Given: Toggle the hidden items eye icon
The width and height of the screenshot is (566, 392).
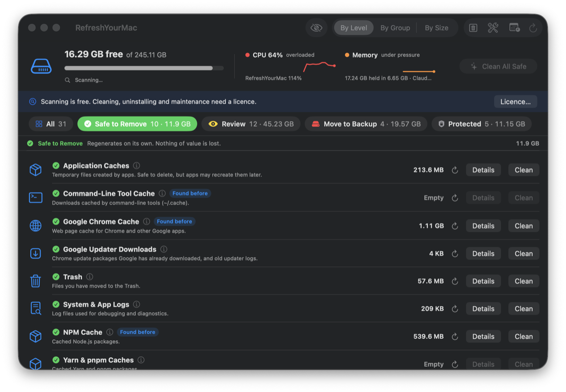Looking at the screenshot, I should [x=316, y=28].
